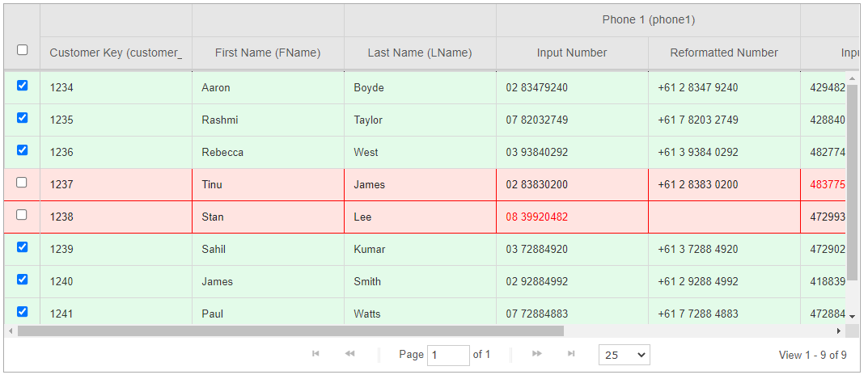Image resolution: width=868 pixels, height=379 pixels.
Task: Go to last page pager icon
Action: 571,354
